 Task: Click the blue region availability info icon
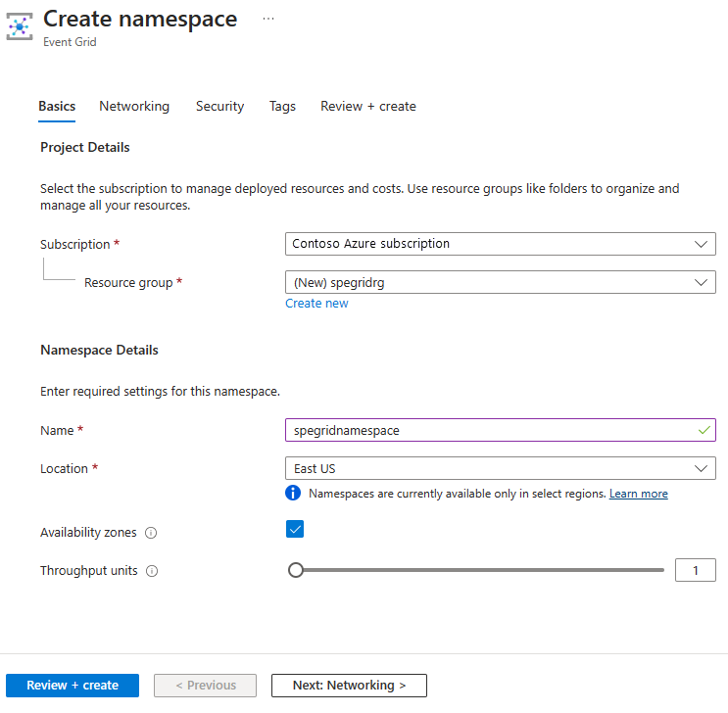click(x=293, y=494)
